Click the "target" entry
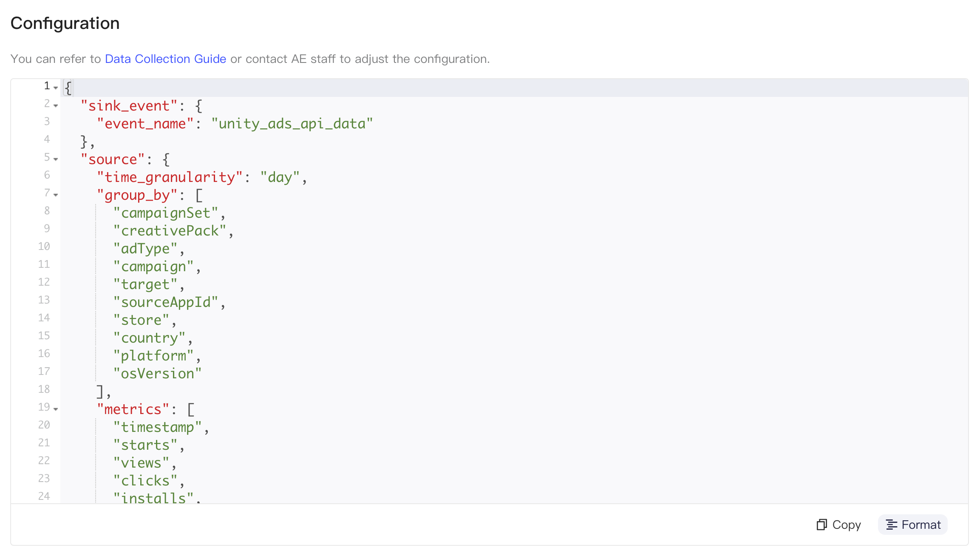The image size is (980, 556). pyautogui.click(x=145, y=284)
